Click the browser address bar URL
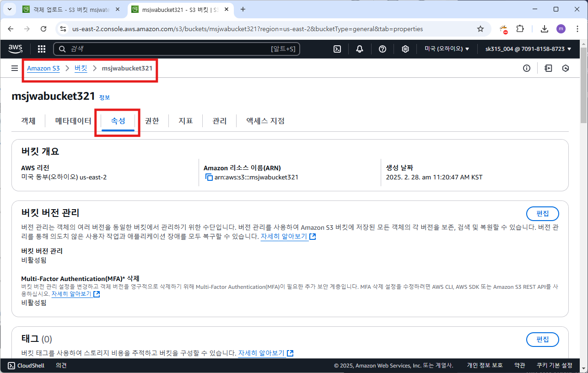 (248, 29)
